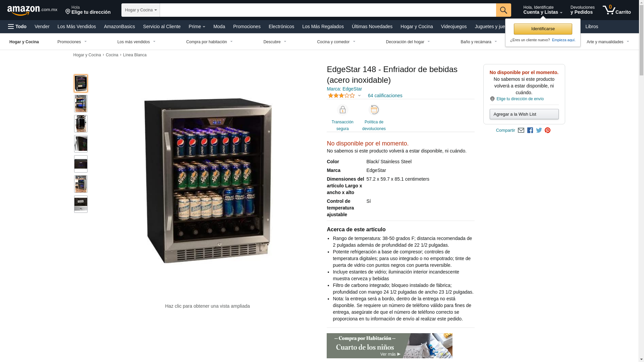The image size is (644, 362).
Task: Share product on Facebook icon
Action: 530,130
